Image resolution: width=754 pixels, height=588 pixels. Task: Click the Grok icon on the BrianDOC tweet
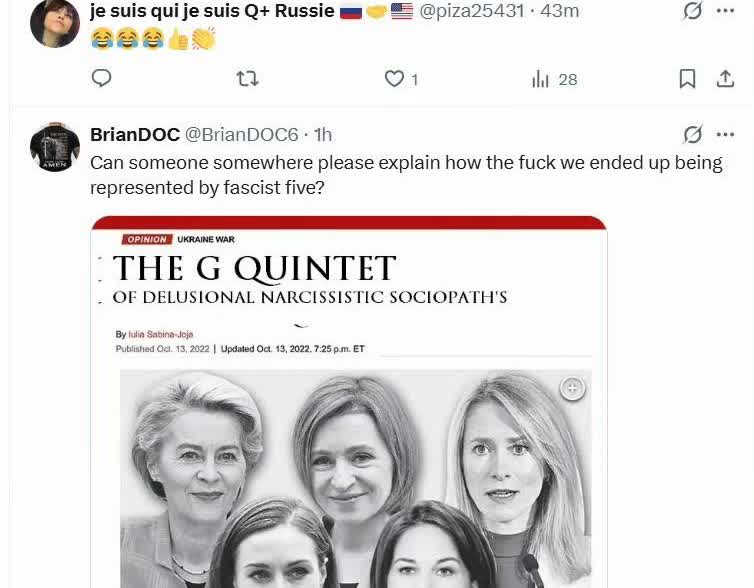point(692,135)
